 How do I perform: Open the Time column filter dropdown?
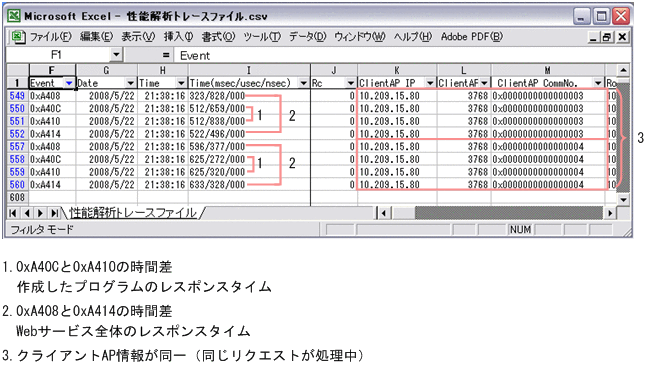(x=181, y=83)
